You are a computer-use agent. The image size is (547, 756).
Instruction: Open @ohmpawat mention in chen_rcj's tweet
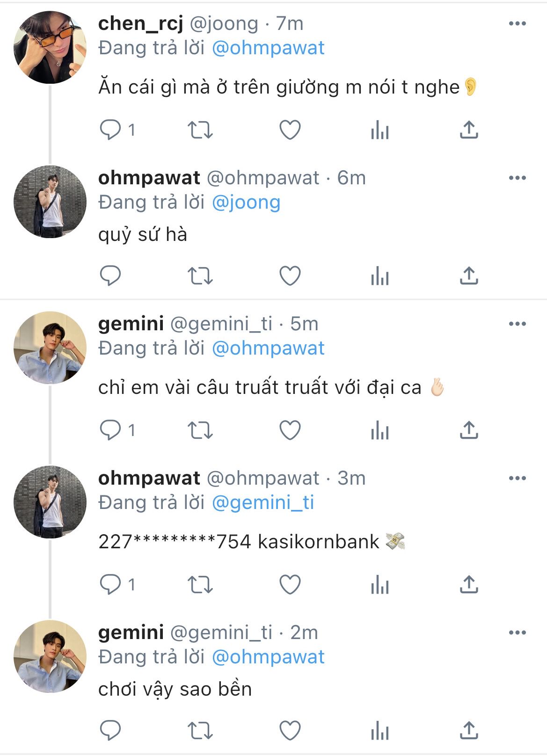[x=268, y=48]
